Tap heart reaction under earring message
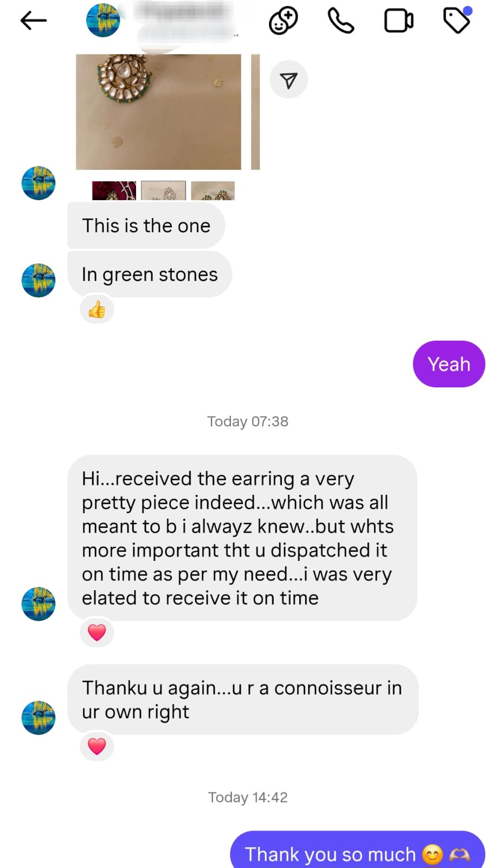 97,632
